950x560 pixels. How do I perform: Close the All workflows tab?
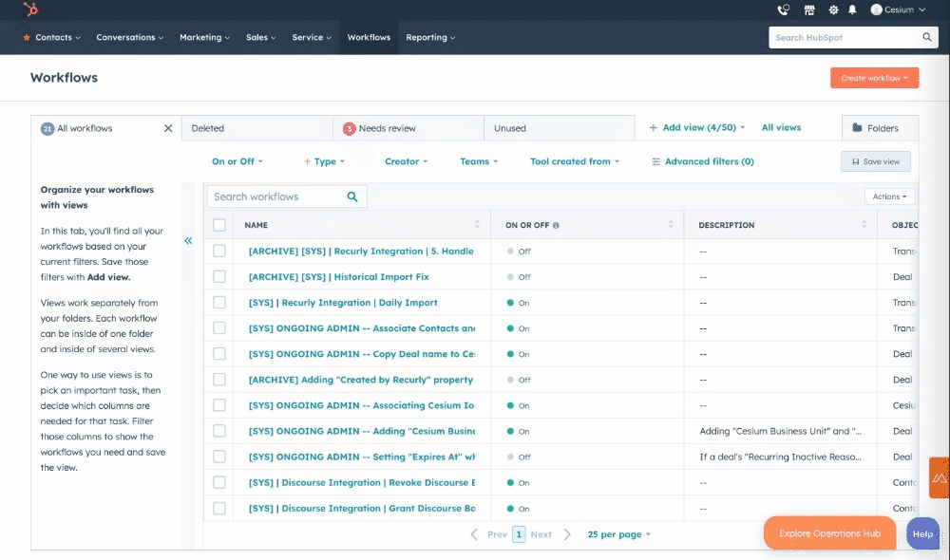pos(168,128)
